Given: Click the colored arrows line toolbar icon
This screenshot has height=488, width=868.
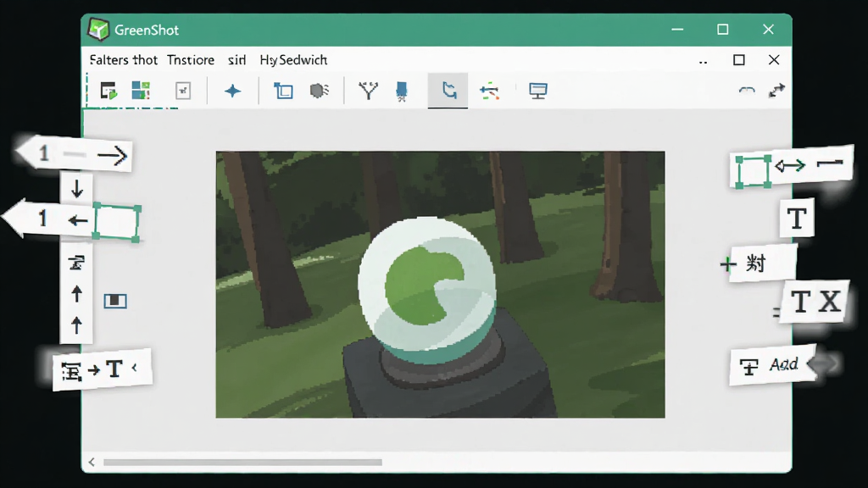Looking at the screenshot, I should tap(489, 91).
